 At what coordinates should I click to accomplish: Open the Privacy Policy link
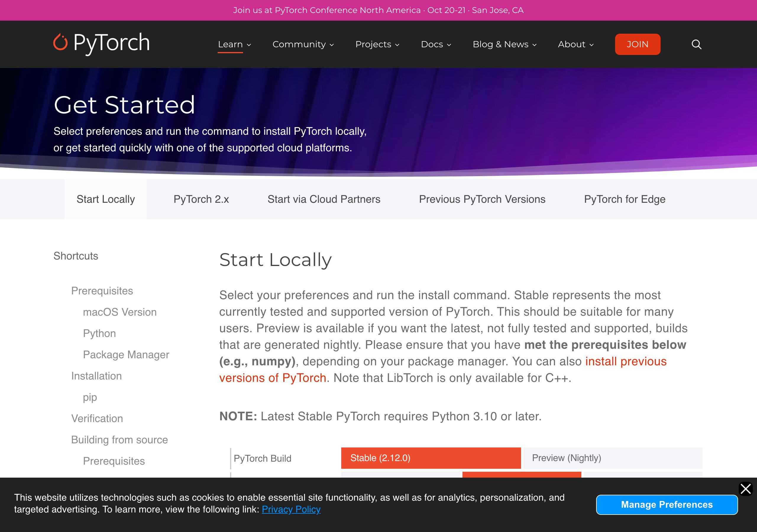(x=291, y=509)
